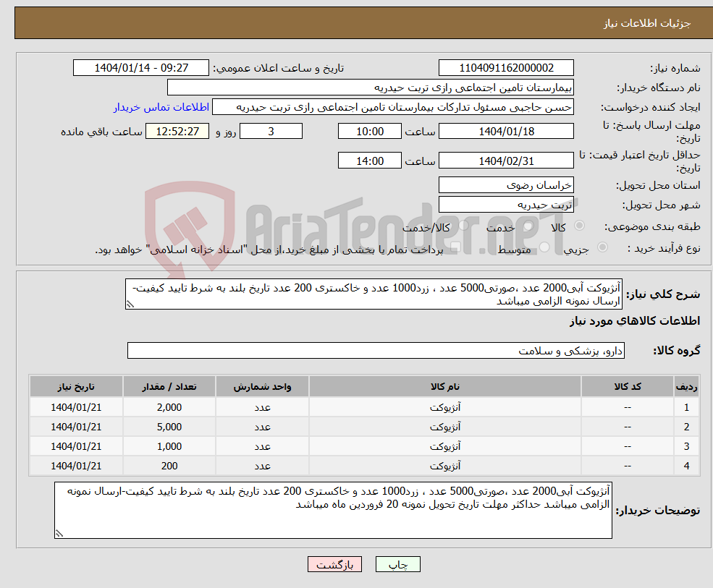Screen dimensions: 713x588
Task: Click the quantity cell 1,000
Action: 169,446
